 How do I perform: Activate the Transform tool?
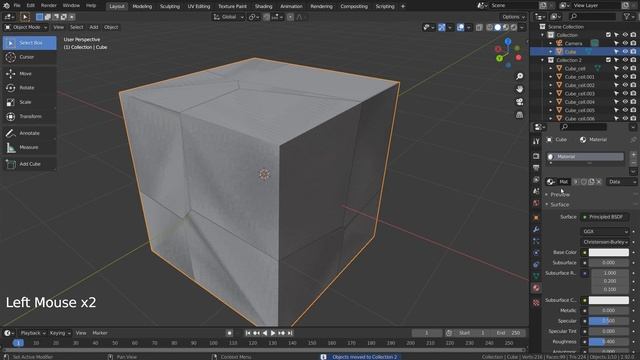point(29,116)
